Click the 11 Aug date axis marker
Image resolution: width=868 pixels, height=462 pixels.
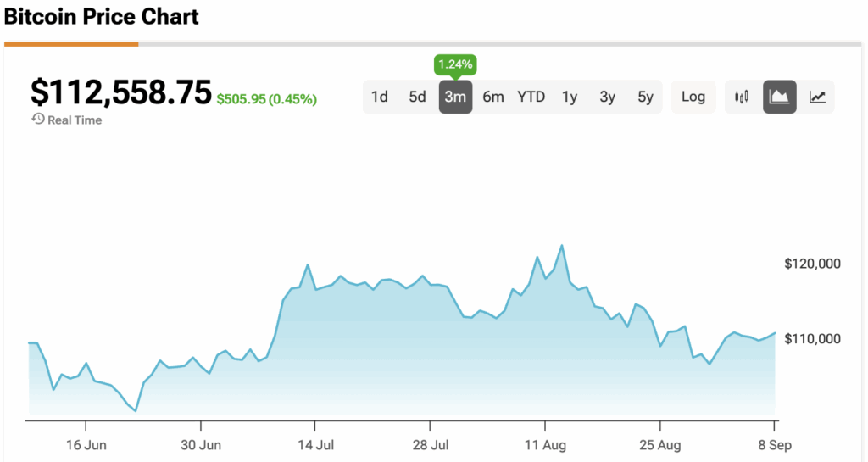click(544, 444)
